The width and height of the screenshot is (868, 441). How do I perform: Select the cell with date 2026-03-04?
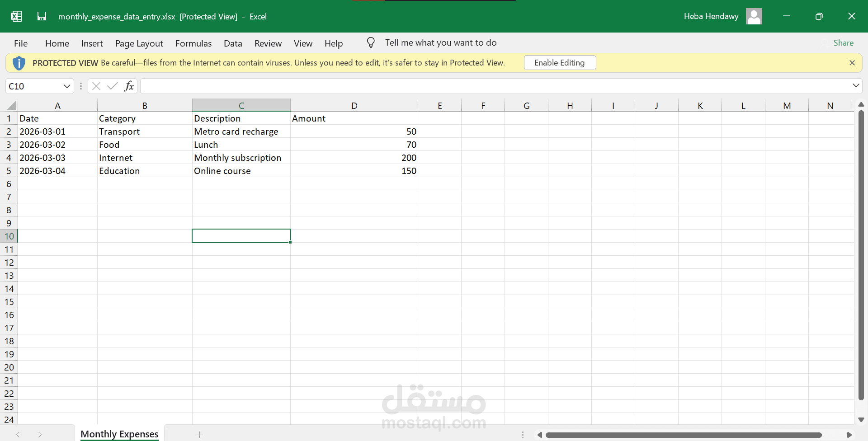(57, 171)
